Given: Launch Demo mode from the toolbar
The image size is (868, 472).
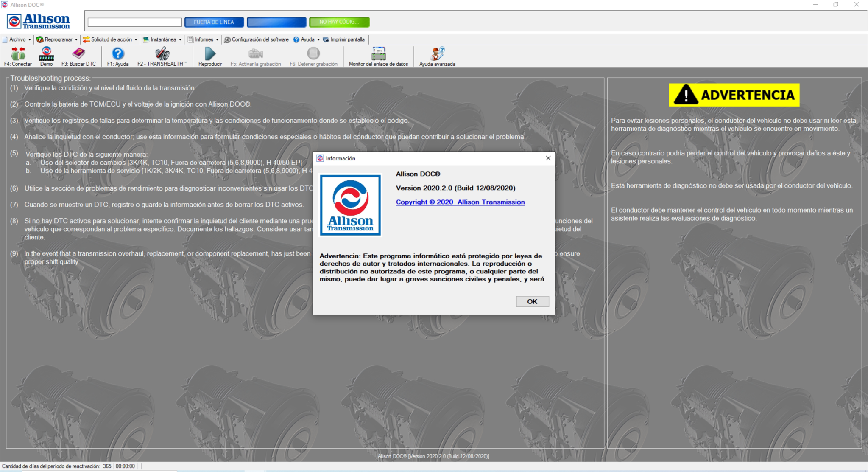Looking at the screenshot, I should point(46,56).
